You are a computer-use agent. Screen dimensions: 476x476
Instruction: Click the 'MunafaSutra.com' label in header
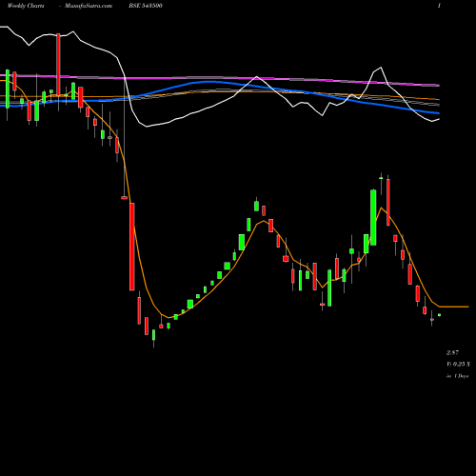(x=89, y=6)
